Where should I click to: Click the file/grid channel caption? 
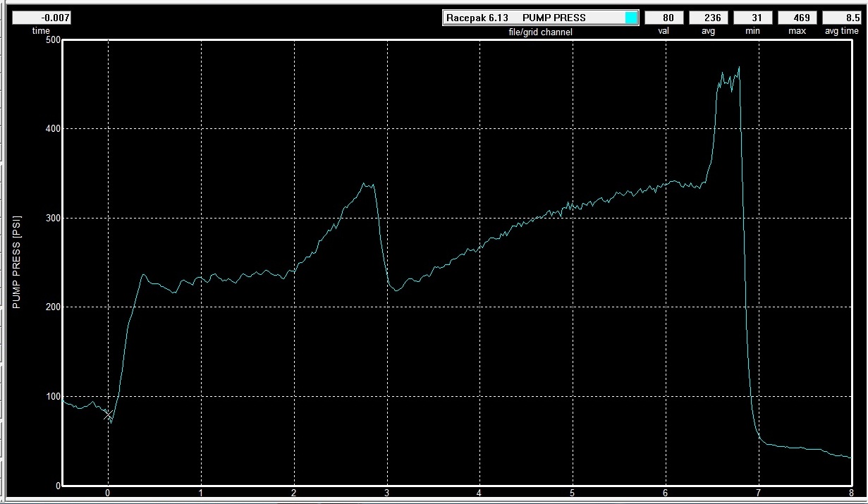pos(541,31)
